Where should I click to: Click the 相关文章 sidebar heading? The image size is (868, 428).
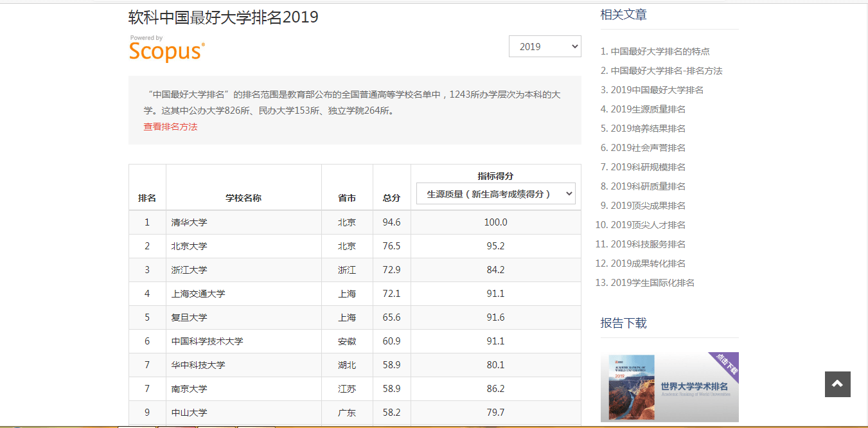(623, 15)
